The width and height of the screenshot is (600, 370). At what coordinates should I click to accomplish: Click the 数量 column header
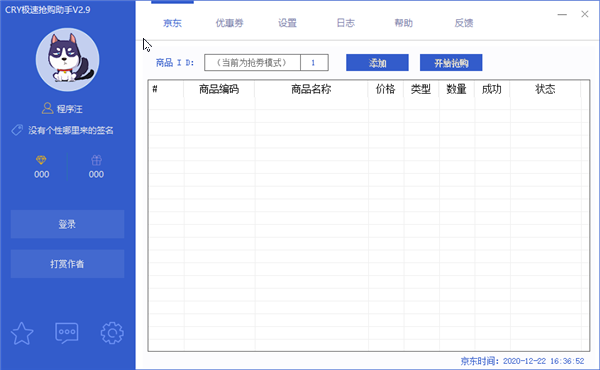pyautogui.click(x=457, y=89)
